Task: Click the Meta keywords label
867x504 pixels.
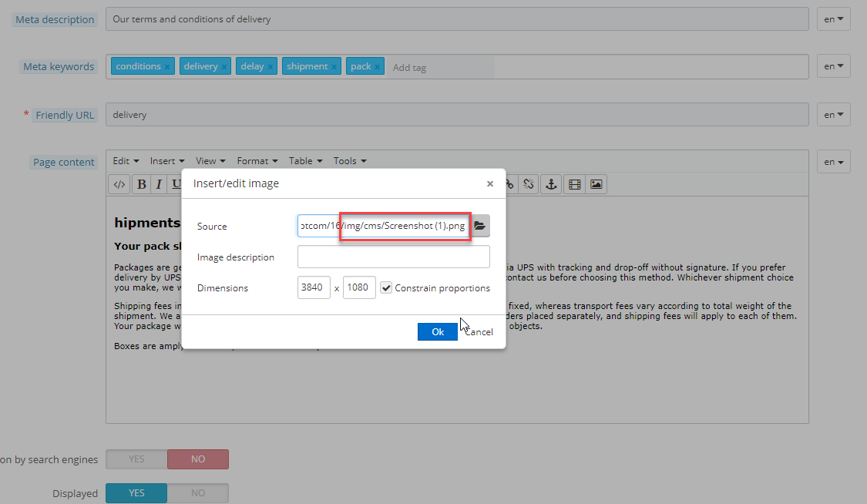Action: click(59, 67)
